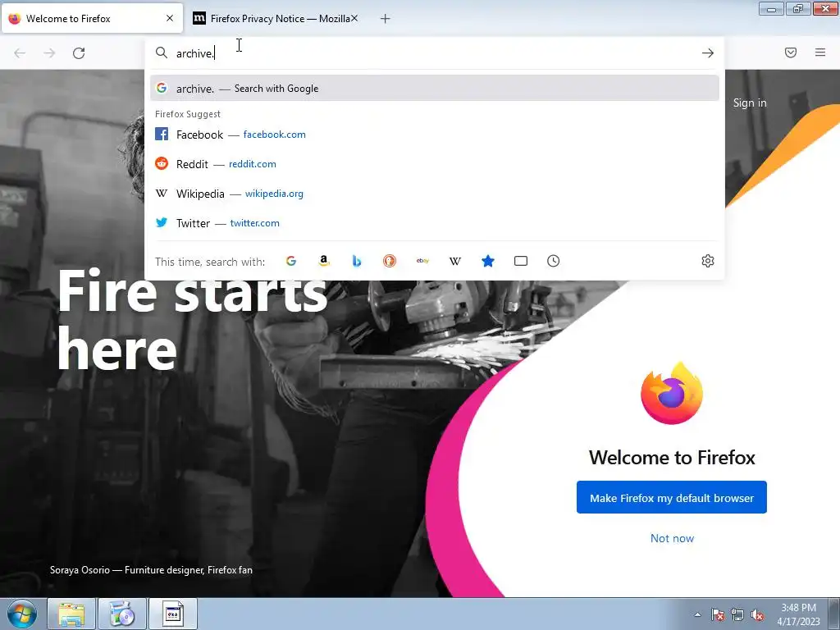This screenshot has width=840, height=630.
Task: Search this time with DuckDuckGo icon
Action: pos(390,261)
